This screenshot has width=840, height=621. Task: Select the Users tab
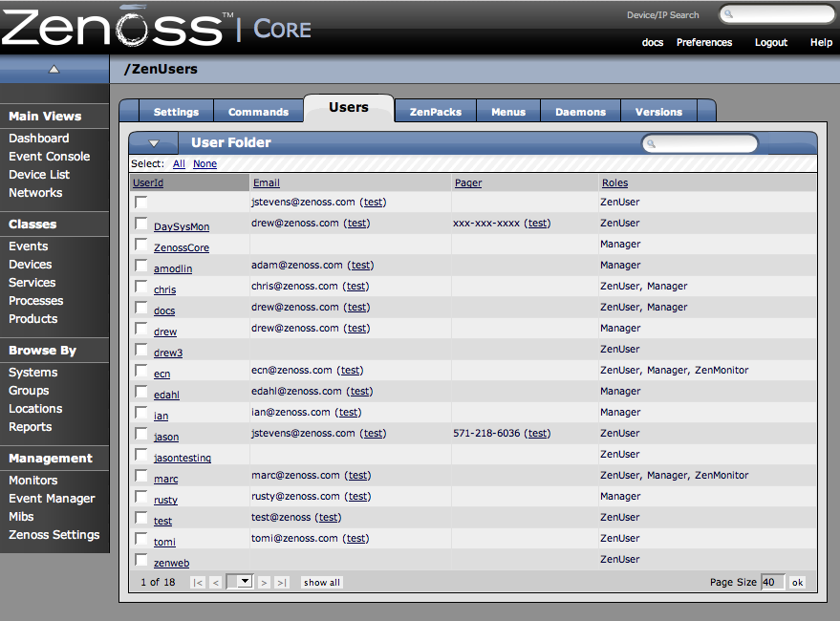click(x=349, y=108)
